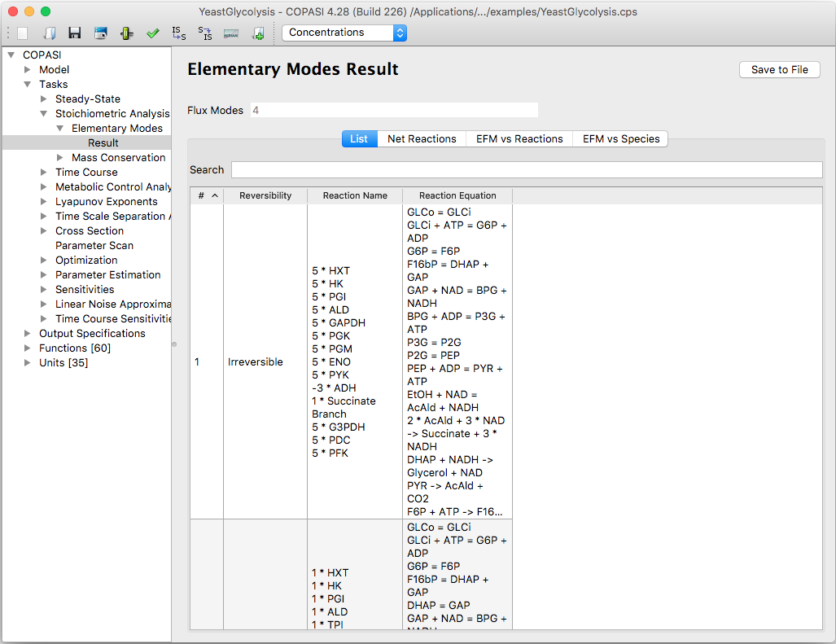Expand the Units [35] node
836x644 pixels.
27,362
